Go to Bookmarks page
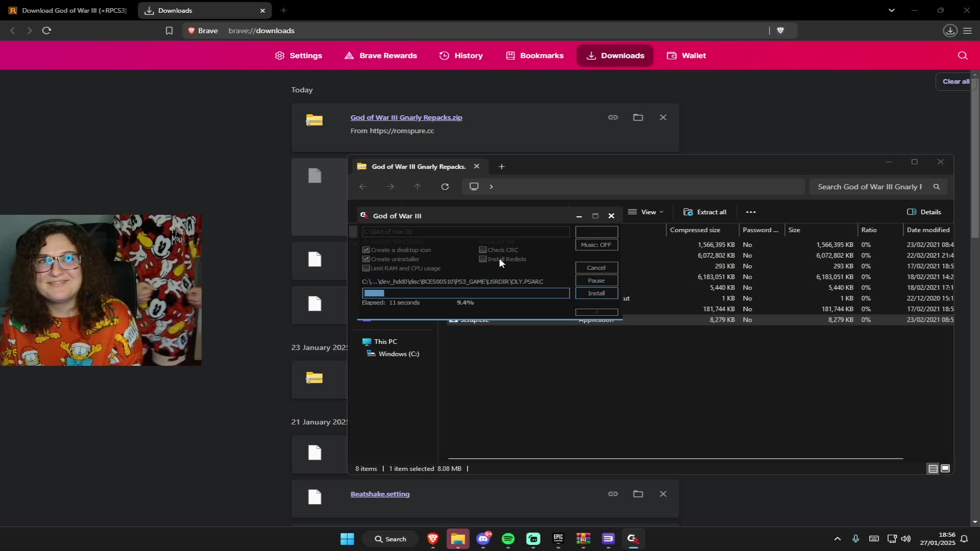Viewport: 980px width, 551px height. 535,56
